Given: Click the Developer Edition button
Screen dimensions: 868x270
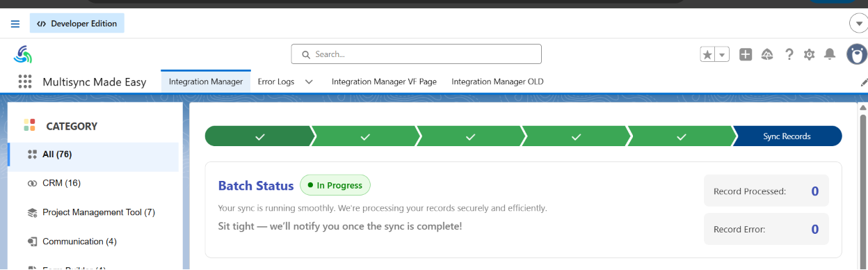Looking at the screenshot, I should (77, 24).
